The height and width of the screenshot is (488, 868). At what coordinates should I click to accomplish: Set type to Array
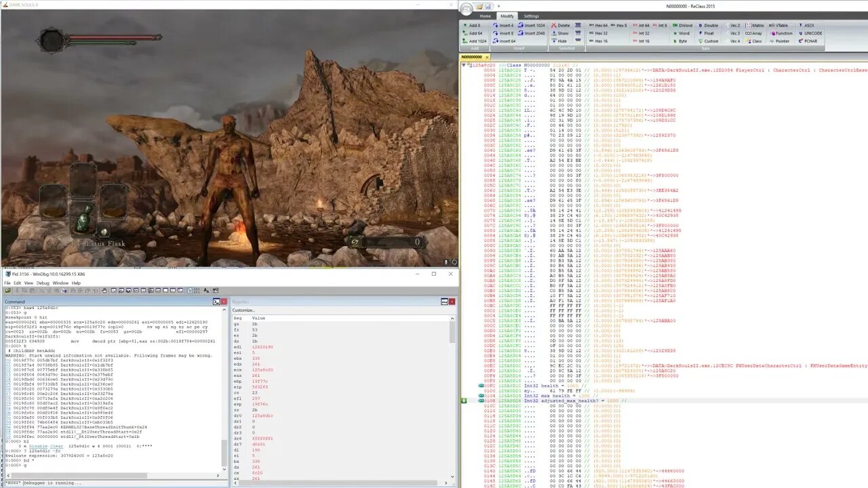point(753,33)
